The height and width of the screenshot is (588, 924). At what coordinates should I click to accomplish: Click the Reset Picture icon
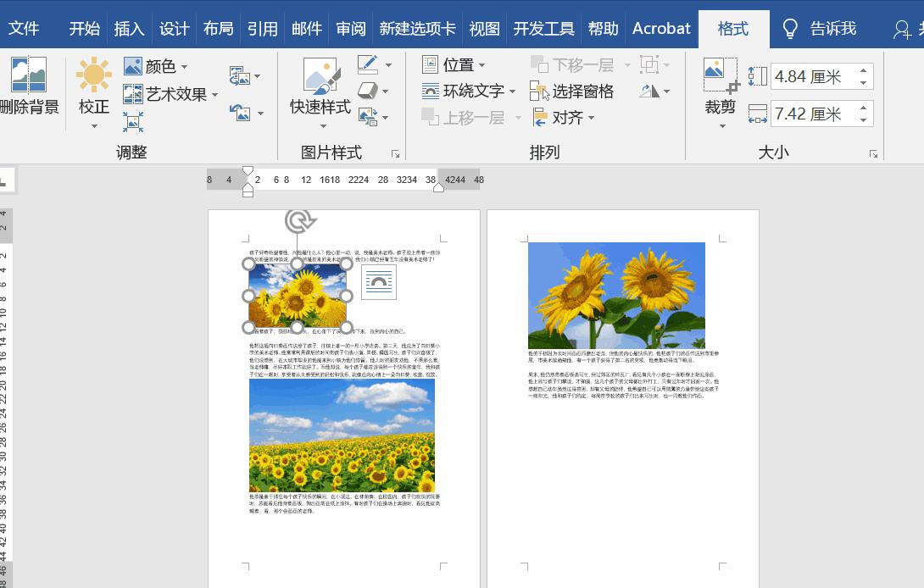pos(239,112)
